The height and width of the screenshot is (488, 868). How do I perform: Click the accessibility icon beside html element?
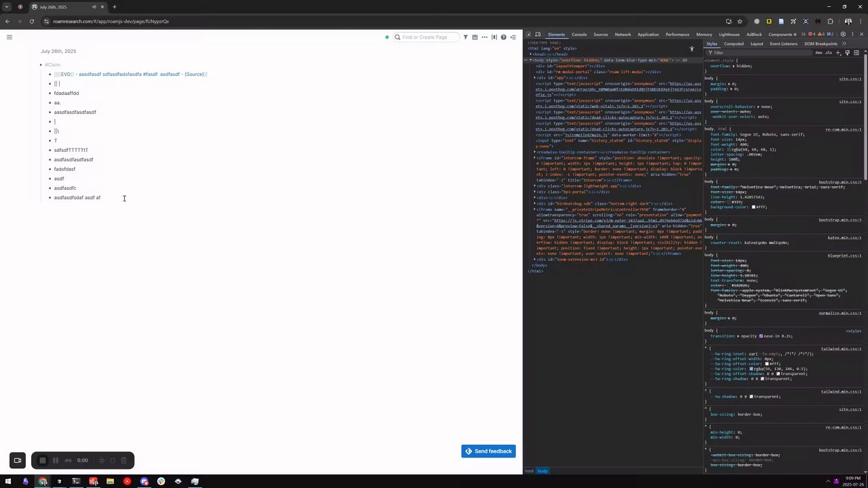tap(692, 49)
